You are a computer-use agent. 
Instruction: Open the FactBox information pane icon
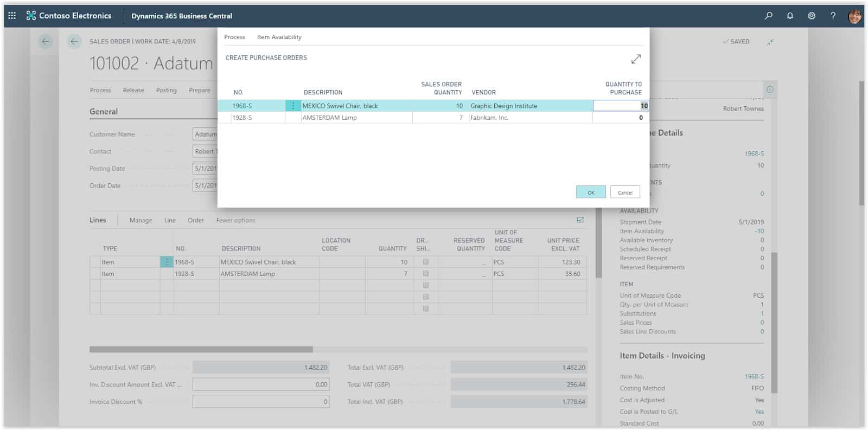click(x=770, y=89)
